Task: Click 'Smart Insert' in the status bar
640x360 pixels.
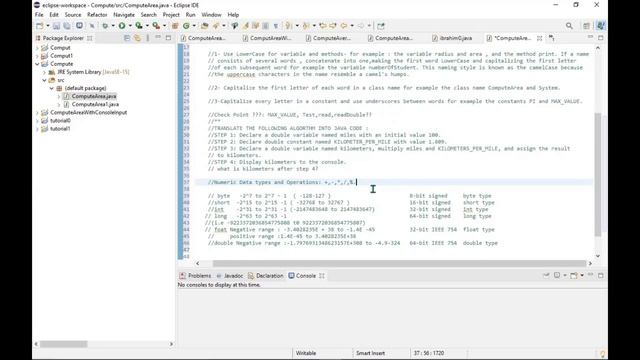Action: pyautogui.click(x=370, y=353)
